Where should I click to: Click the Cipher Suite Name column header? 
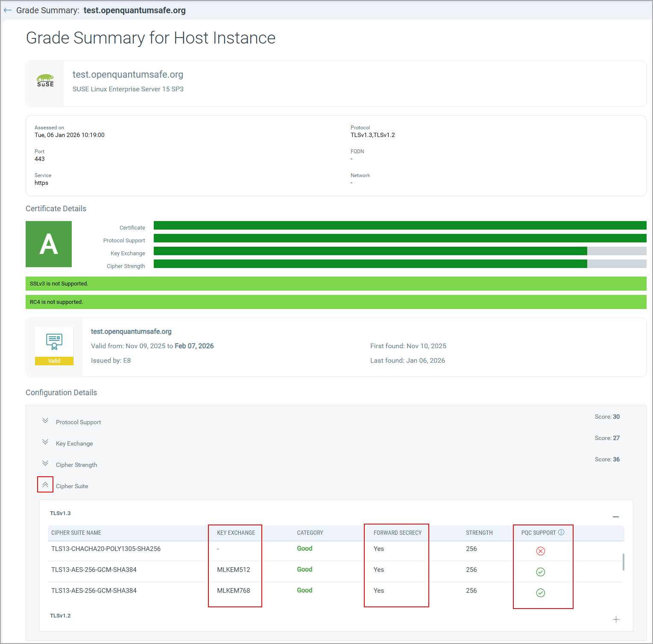point(76,533)
